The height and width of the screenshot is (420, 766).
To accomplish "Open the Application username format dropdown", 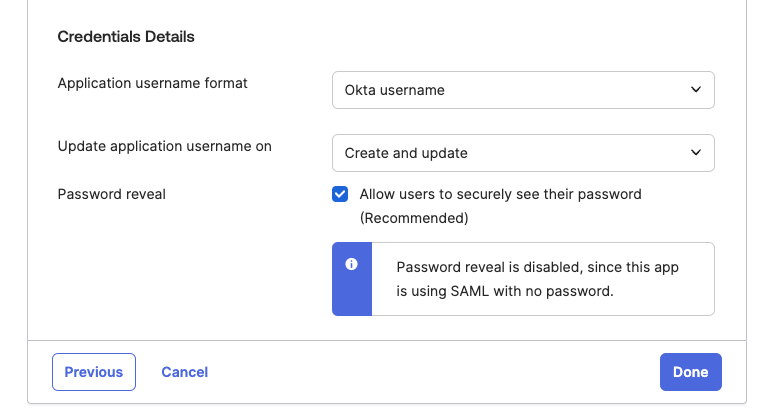I will click(523, 90).
